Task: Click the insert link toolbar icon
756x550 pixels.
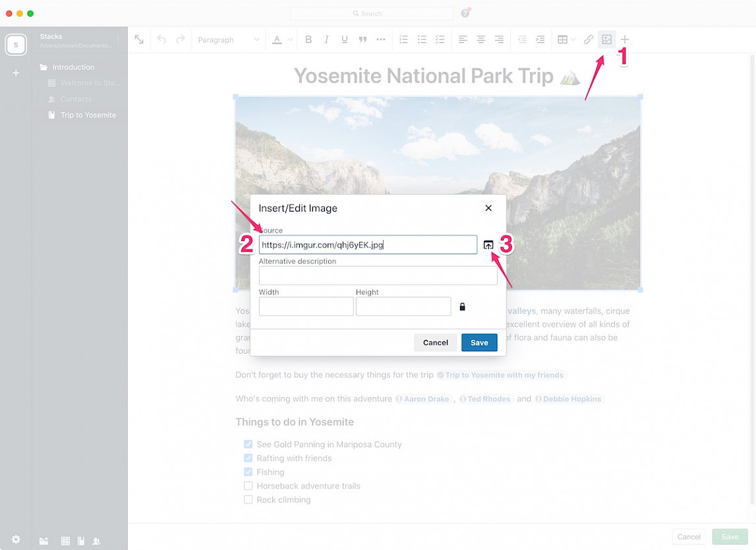Action: tap(589, 40)
